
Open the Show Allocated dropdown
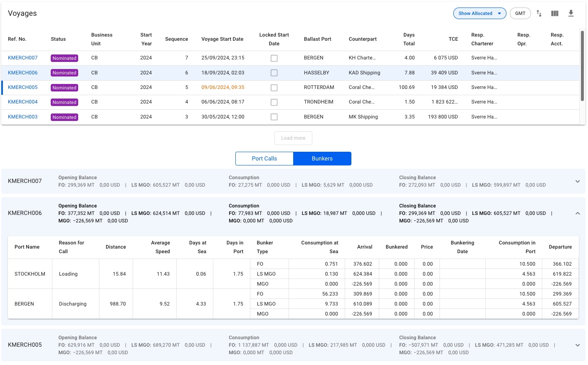pos(479,13)
